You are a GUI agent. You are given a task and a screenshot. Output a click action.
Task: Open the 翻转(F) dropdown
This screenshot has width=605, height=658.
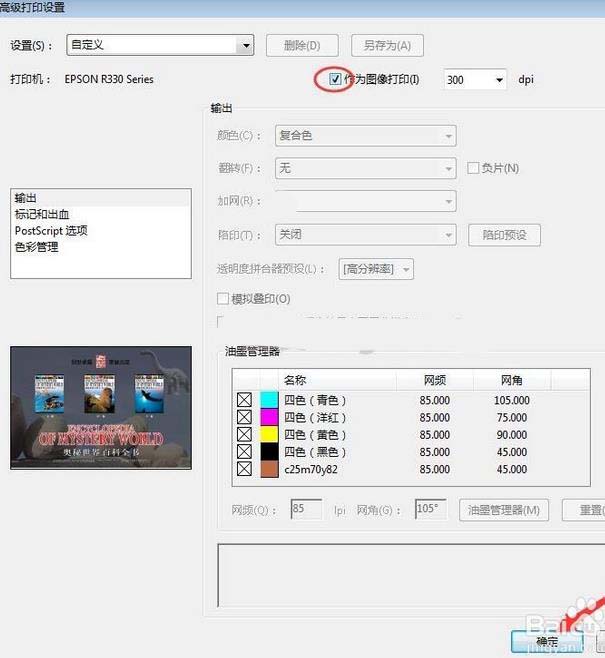click(365, 168)
